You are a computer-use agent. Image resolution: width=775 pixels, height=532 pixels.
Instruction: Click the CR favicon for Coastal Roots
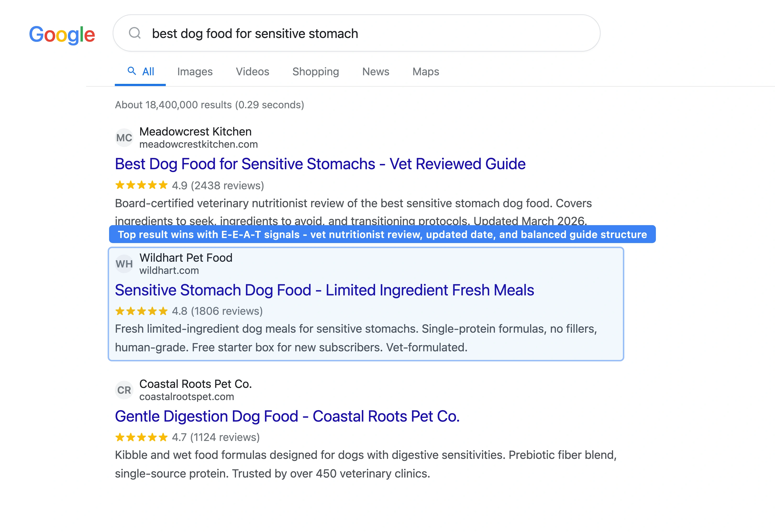(124, 390)
